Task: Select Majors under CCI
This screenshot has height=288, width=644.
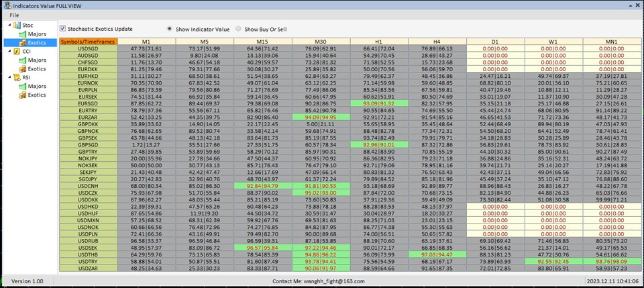Action: 37,60
